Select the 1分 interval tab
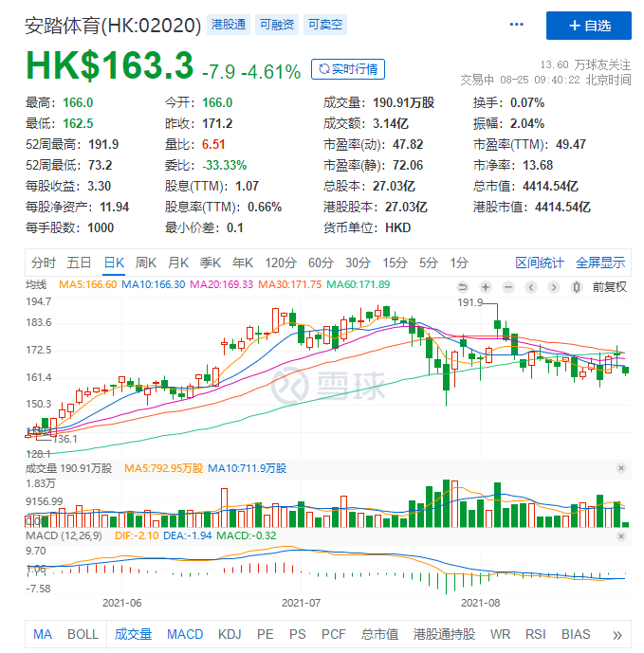 coord(459,263)
